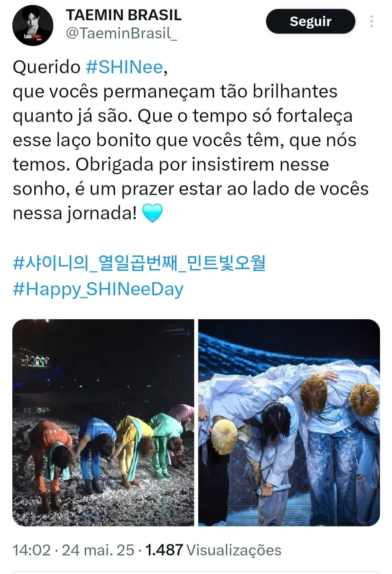
Task: Open the three-dot more options menu
Action: pos(371,21)
